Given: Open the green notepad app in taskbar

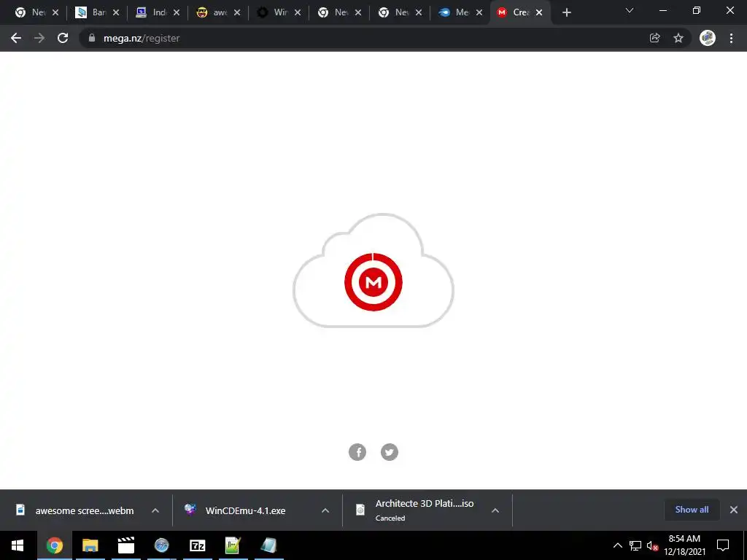Looking at the screenshot, I should pyautogui.click(x=233, y=545).
